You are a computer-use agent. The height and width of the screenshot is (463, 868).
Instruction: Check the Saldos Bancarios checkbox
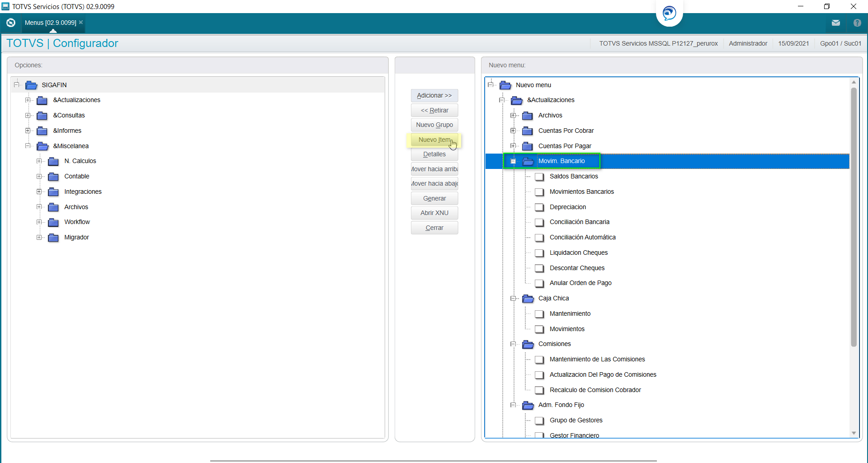539,177
